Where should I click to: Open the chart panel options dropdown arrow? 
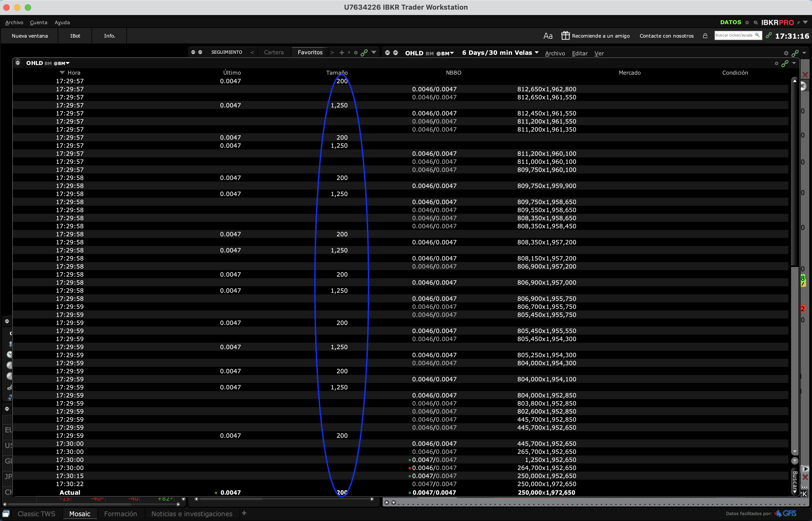click(x=804, y=53)
